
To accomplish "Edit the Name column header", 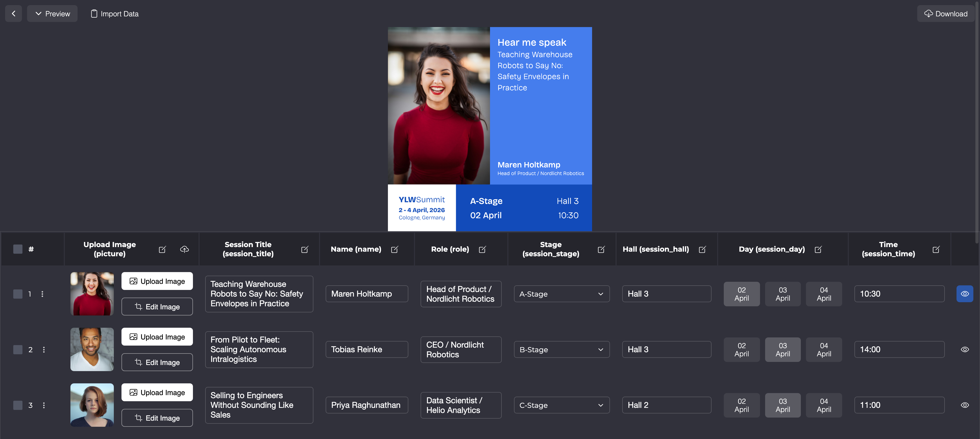I will click(395, 250).
